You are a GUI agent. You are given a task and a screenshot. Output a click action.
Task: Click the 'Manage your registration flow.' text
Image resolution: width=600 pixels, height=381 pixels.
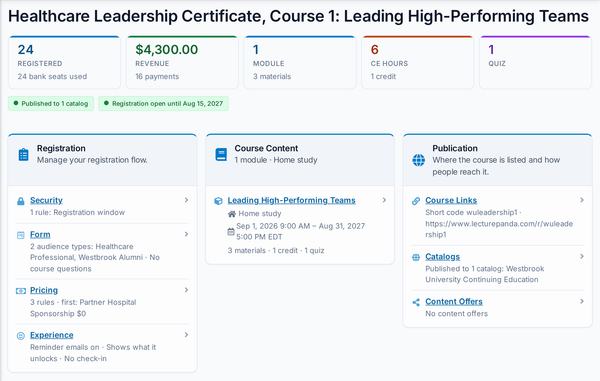pos(92,160)
